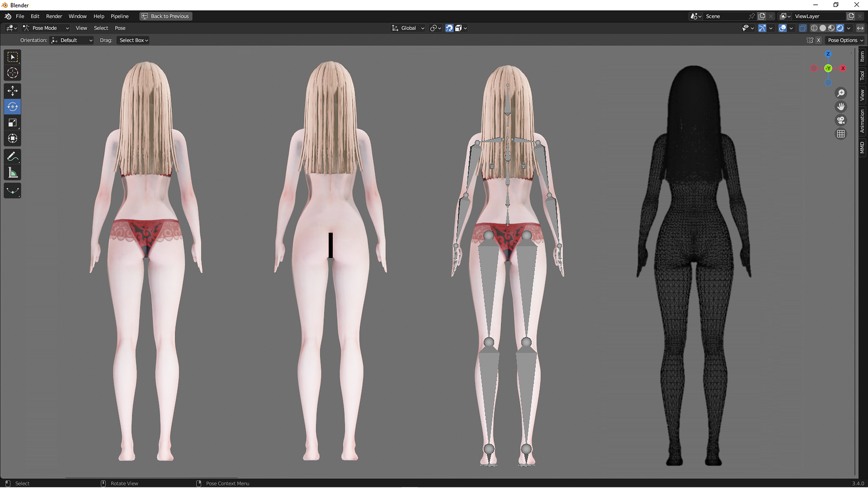Open the File menu
868x488 pixels.
[20, 16]
